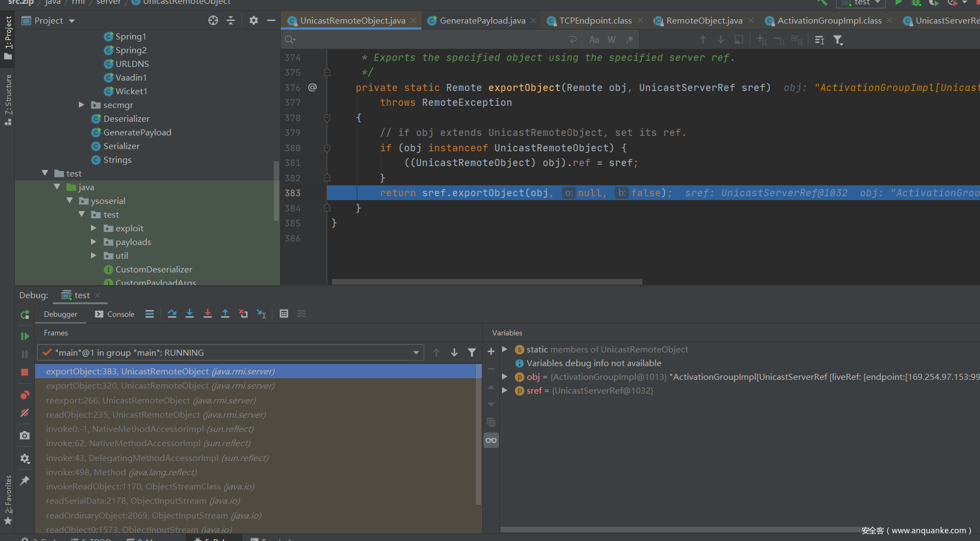980x541 pixels.
Task: Click the thread dump camera icon
Action: click(25, 436)
